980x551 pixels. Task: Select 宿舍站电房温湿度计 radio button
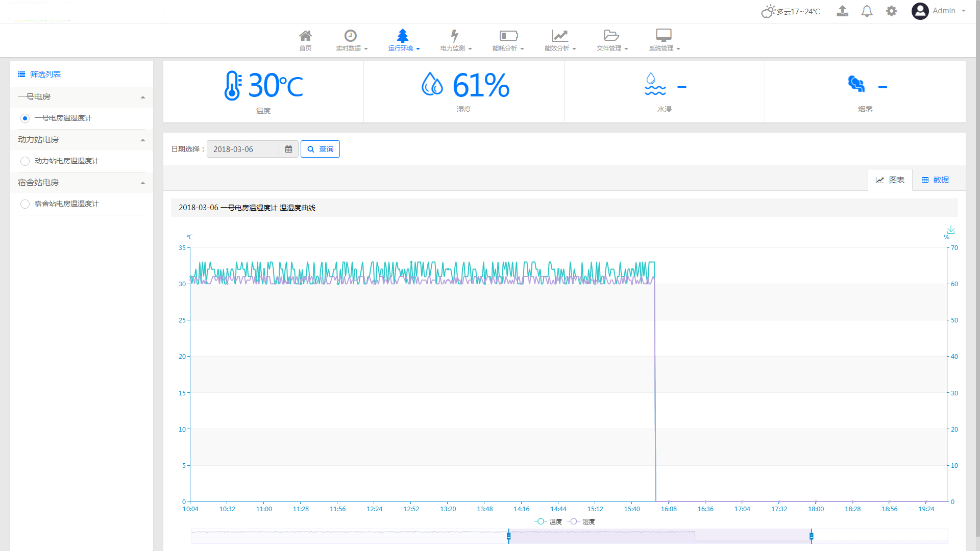pyautogui.click(x=25, y=204)
